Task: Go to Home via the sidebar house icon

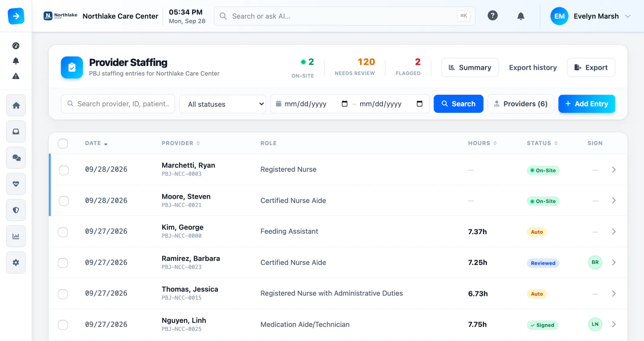Action: coord(16,105)
